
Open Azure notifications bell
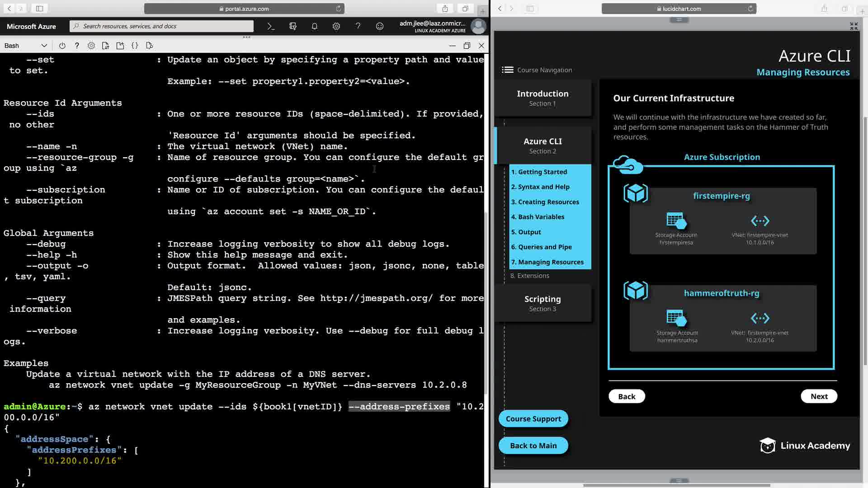(314, 26)
